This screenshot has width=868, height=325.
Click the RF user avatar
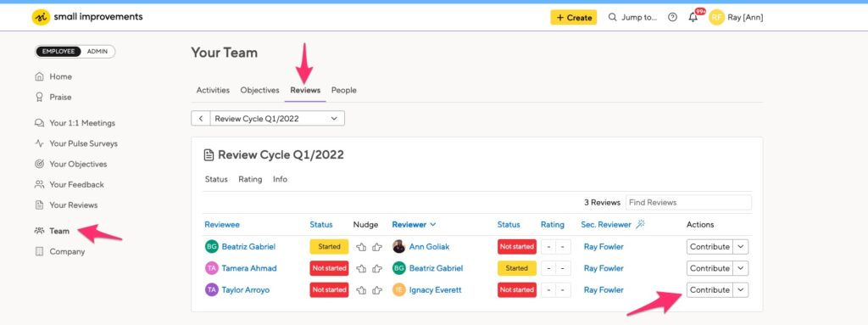(717, 17)
